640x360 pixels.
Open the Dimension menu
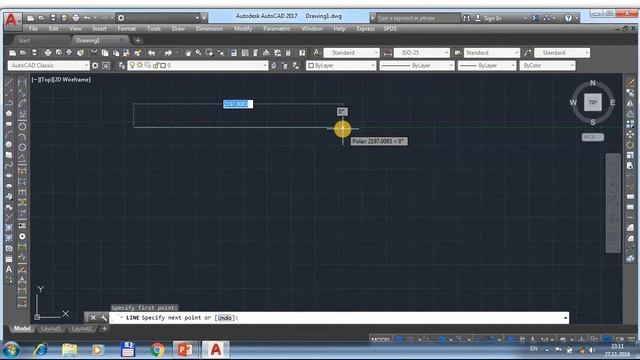(x=209, y=29)
